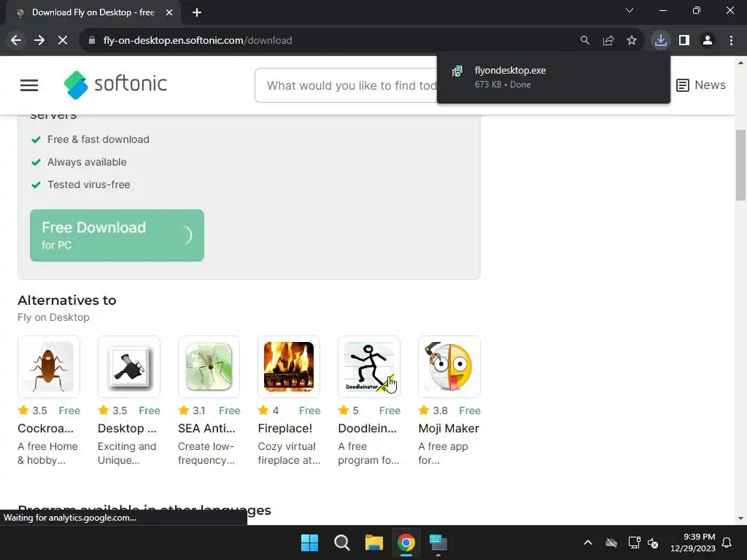Click the Doodlein... app title
The width and height of the screenshot is (747, 560).
tap(368, 428)
